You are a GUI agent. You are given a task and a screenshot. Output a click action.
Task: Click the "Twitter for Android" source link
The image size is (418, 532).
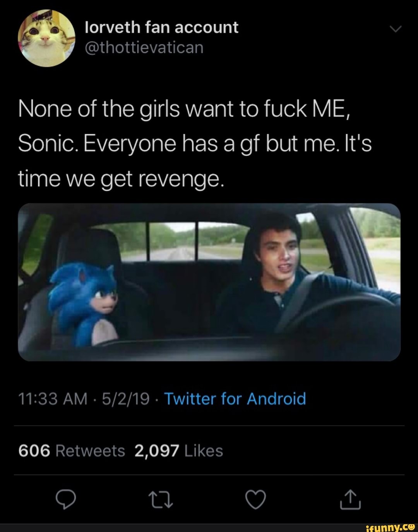click(235, 398)
